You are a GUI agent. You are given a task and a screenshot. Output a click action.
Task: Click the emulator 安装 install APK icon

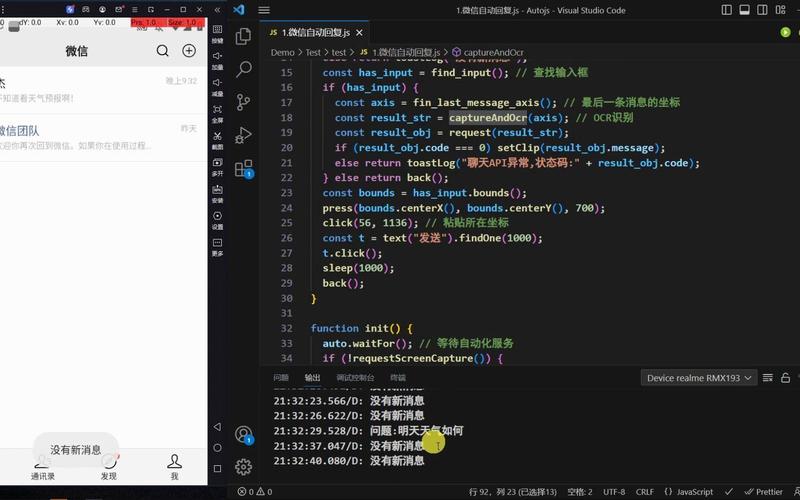click(x=217, y=193)
